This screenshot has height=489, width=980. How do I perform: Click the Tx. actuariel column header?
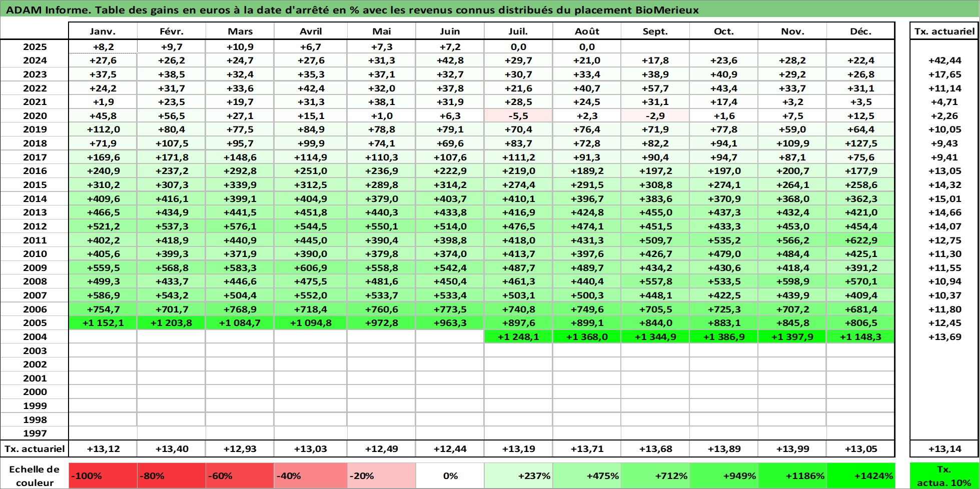(944, 31)
